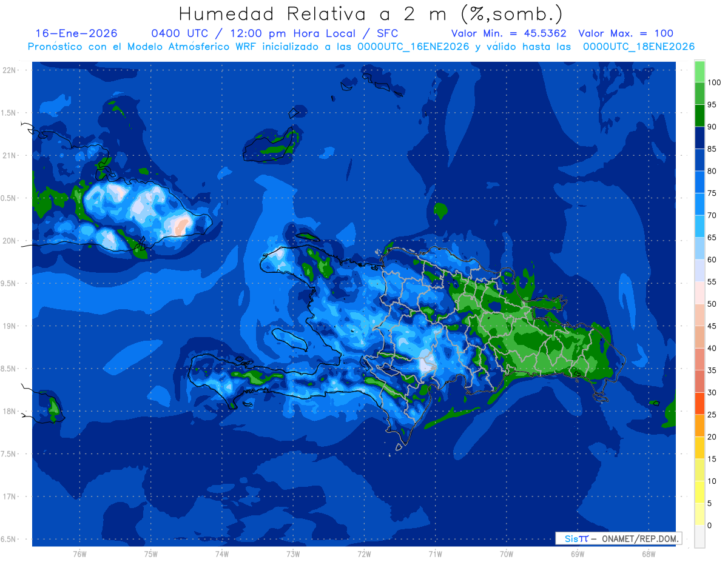Pick the yellow swatch between 10 and 15

coord(699,470)
